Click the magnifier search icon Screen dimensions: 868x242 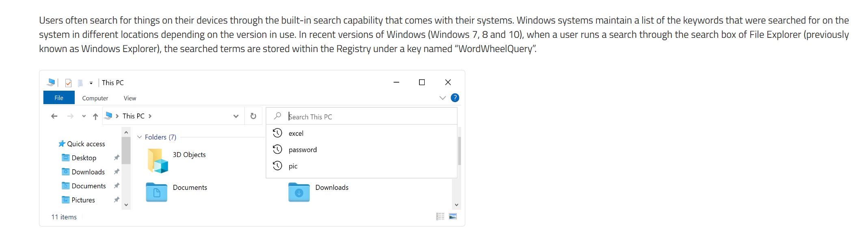tap(277, 116)
